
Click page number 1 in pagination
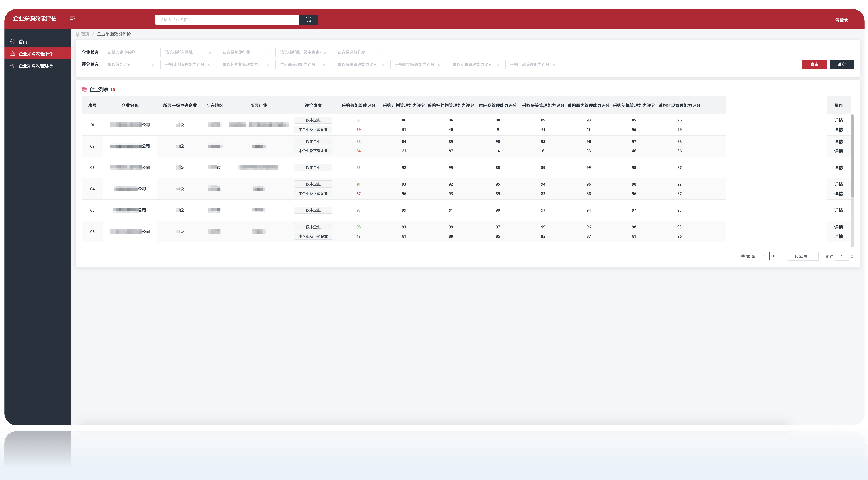pyautogui.click(x=773, y=256)
